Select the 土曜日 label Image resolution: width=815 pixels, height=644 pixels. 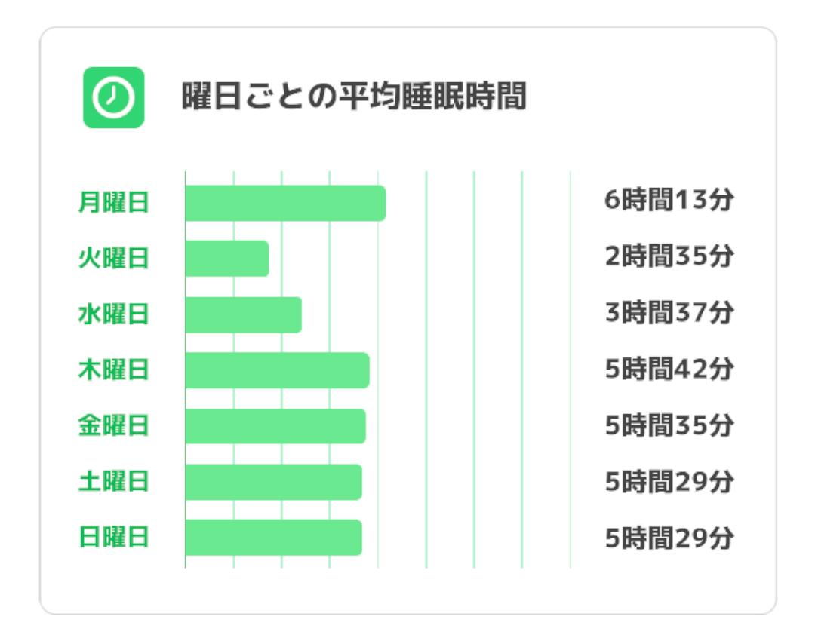[114, 482]
